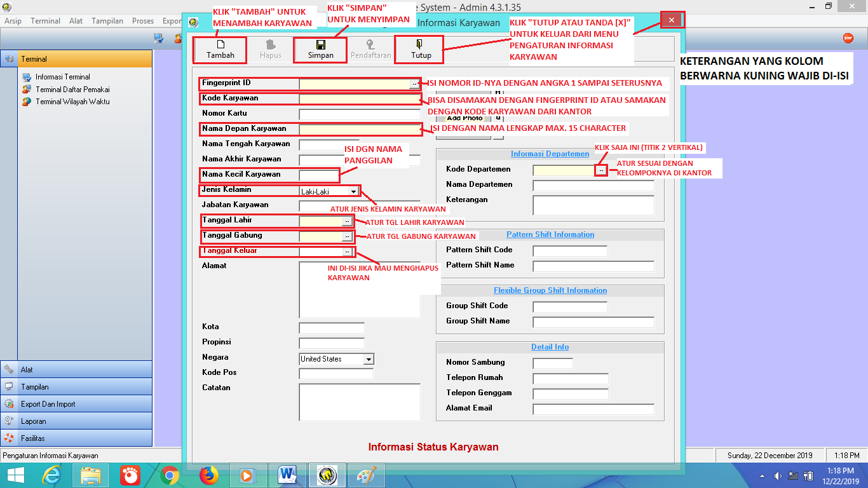Image resolution: width=868 pixels, height=488 pixels.
Task: Focus the Alamat Email field
Action: tap(593, 409)
